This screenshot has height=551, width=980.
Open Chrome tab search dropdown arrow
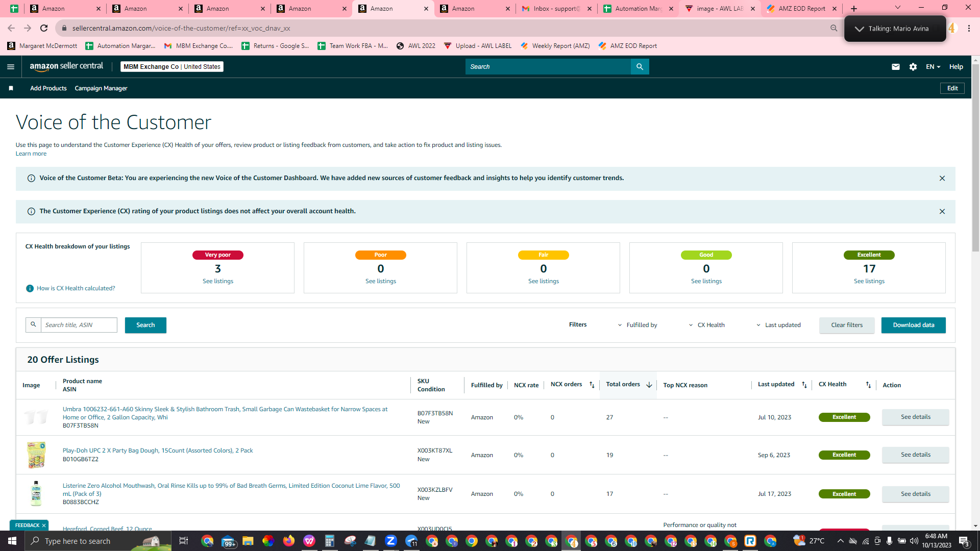pyautogui.click(x=898, y=8)
